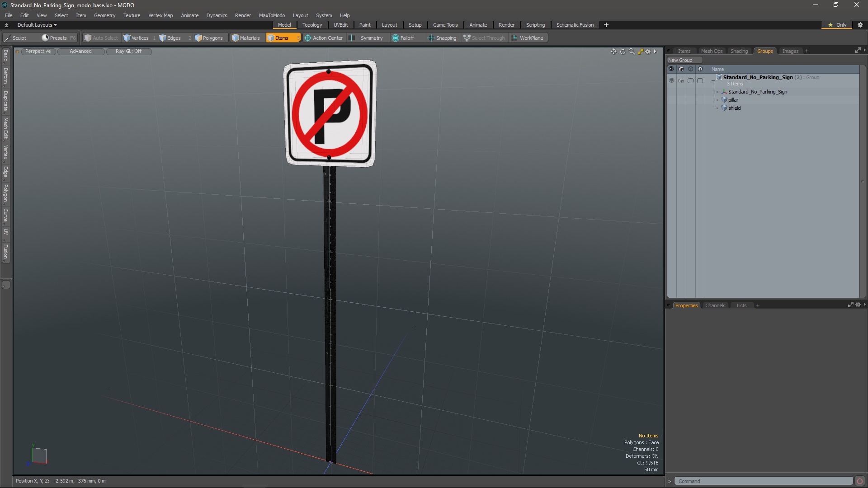Switch to the Topology layout tab
Viewport: 868px width, 488px height.
click(x=312, y=25)
